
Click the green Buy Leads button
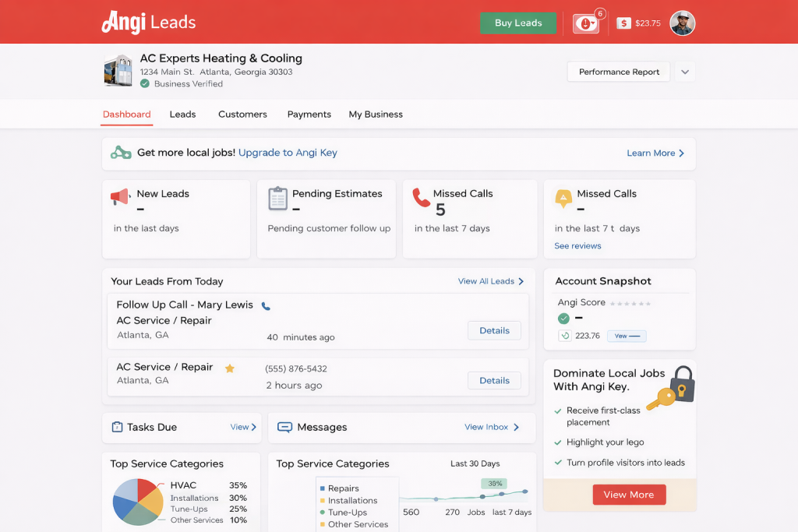click(518, 23)
